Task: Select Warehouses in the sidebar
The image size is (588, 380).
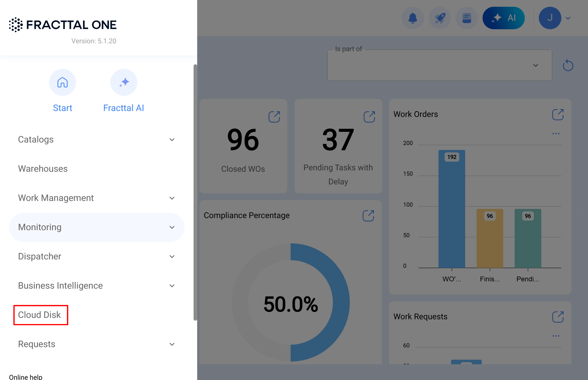Action: 43,169
